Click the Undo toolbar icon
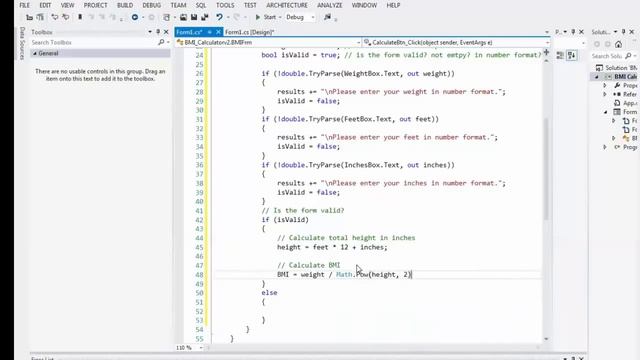 tap(219, 17)
